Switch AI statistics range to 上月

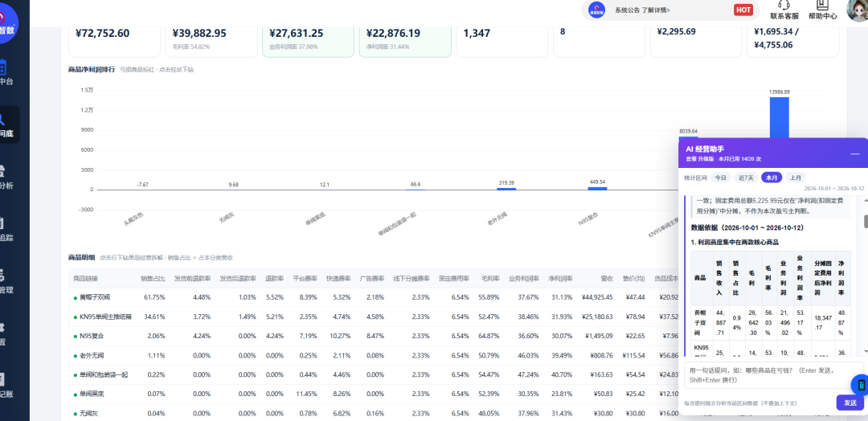[x=796, y=178]
